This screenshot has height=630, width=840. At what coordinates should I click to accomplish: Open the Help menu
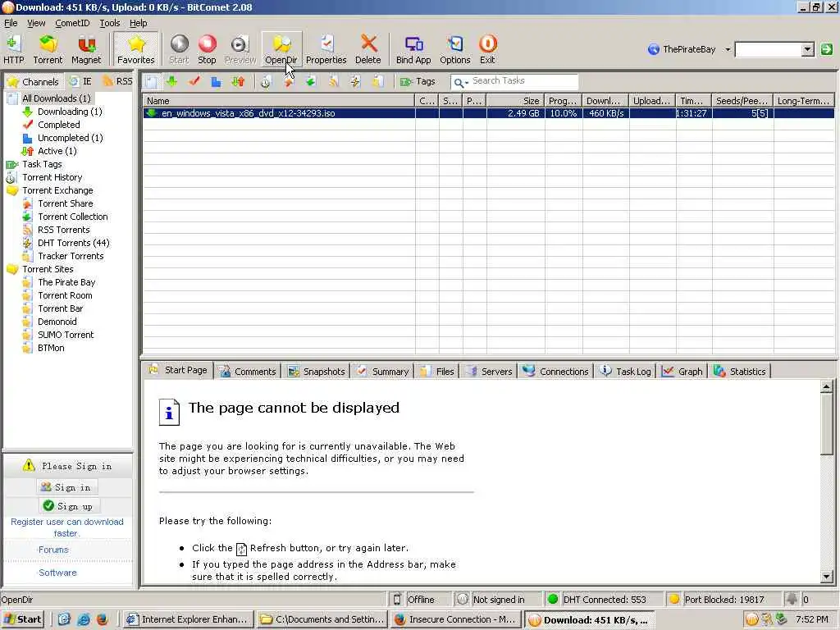tap(138, 23)
